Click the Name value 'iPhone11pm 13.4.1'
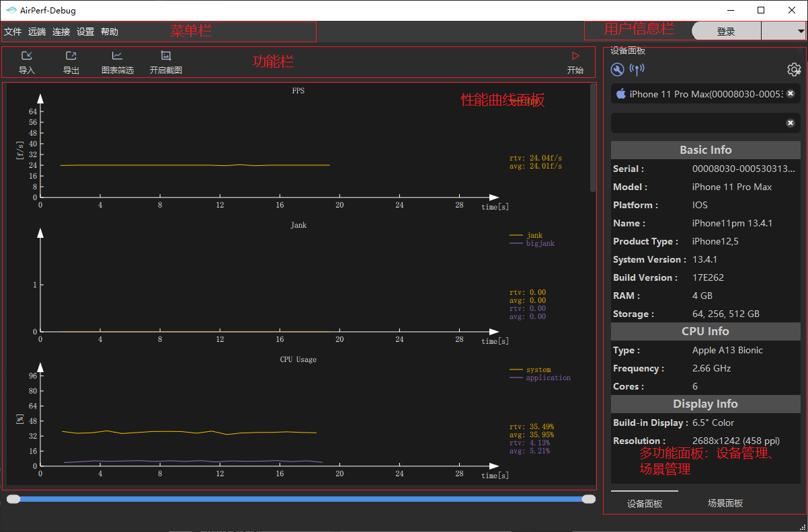 point(732,223)
